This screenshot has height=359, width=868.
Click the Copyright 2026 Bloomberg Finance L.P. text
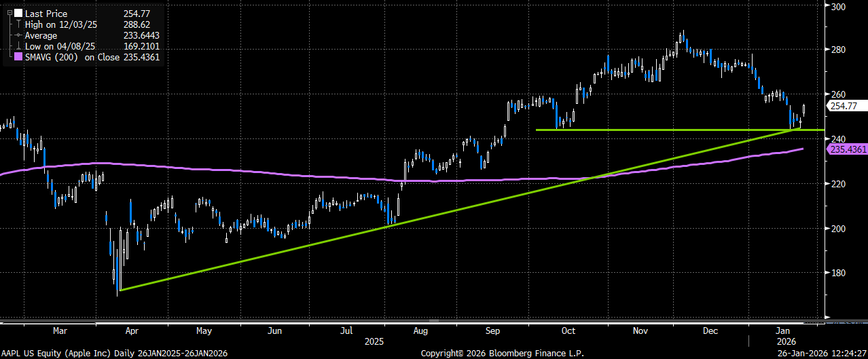502,354
